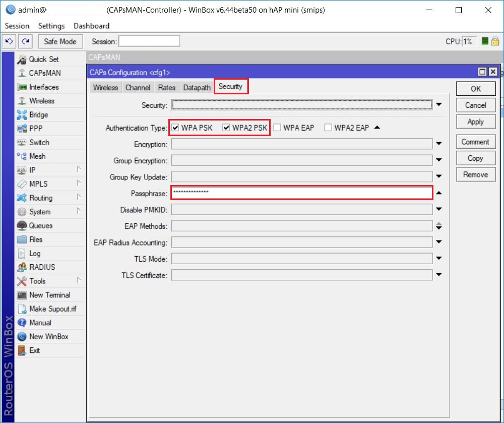Click the undo arrow toolbar icon
This screenshot has height=423, width=504.
pyautogui.click(x=9, y=41)
